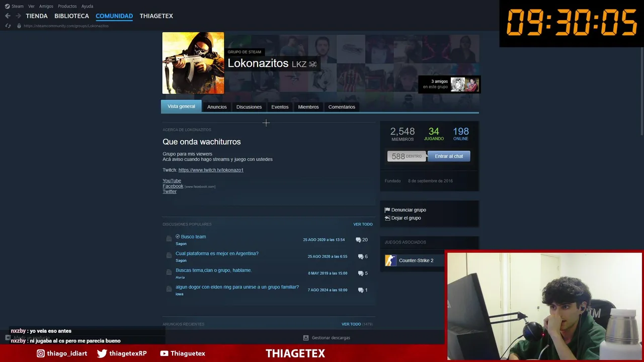
Task: Click the page URL address field
Action: [66, 26]
